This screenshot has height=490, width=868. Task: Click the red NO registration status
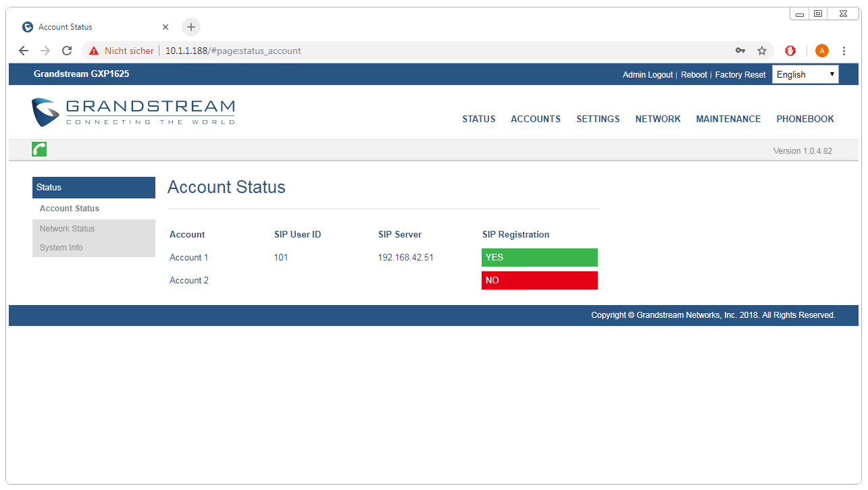click(x=540, y=280)
